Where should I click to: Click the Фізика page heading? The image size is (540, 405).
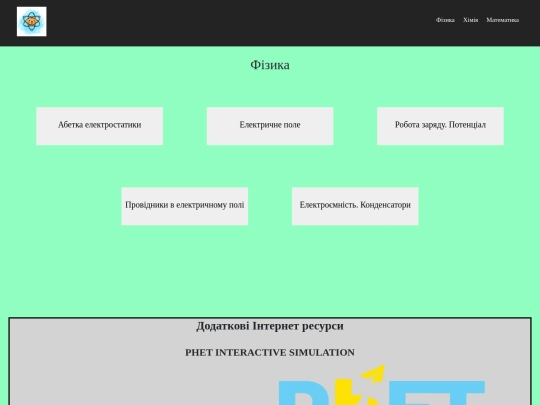click(x=270, y=65)
